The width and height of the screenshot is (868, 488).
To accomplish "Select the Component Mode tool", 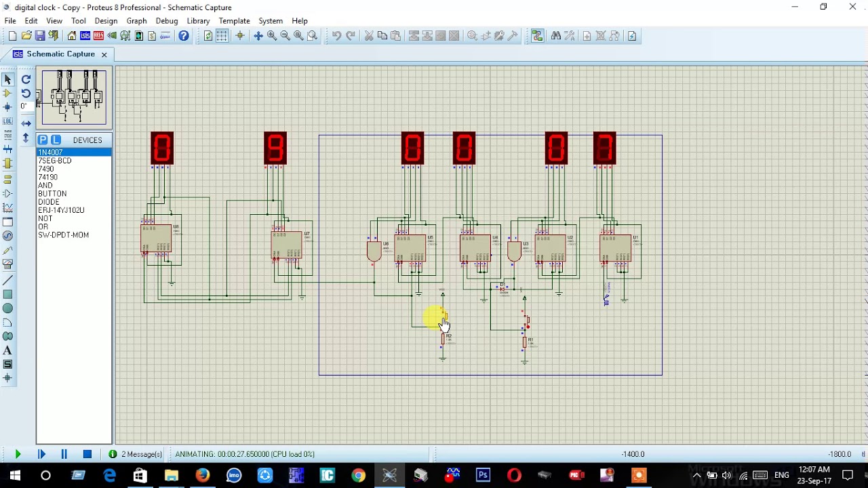I will 8,94.
